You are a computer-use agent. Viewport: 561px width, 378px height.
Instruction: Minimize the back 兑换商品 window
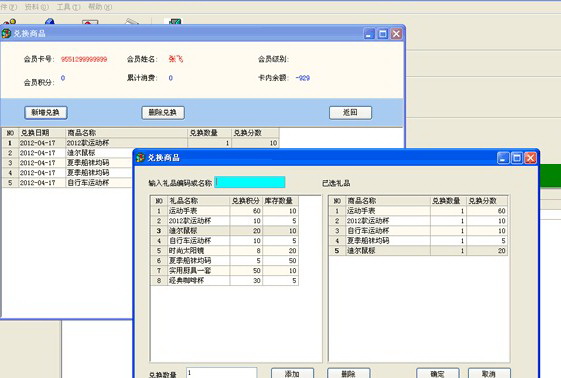point(369,34)
